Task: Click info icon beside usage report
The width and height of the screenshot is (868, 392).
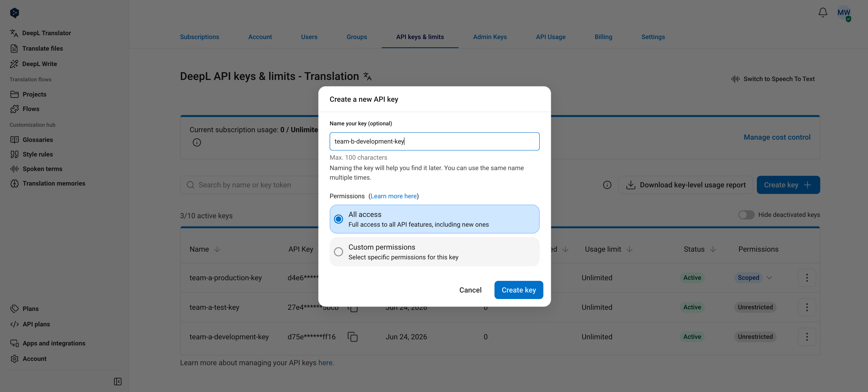Action: (x=607, y=185)
